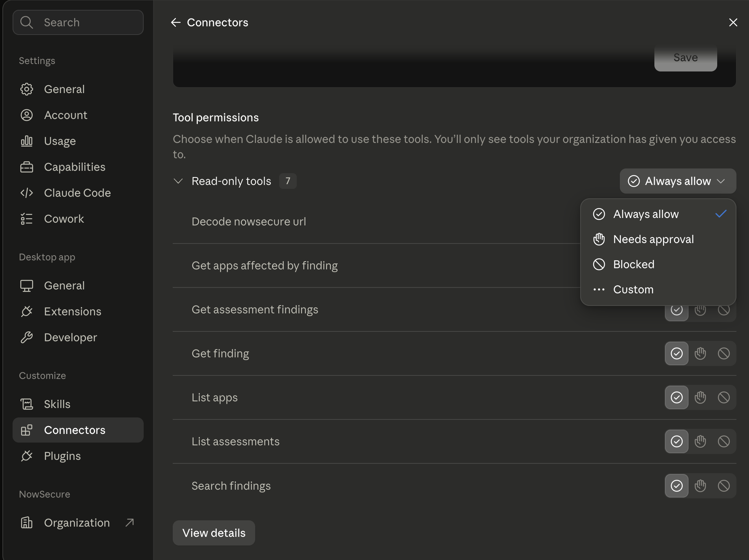Viewport: 749px width, 560px height.
Task: Set List assessments to always allow
Action: pyautogui.click(x=676, y=441)
